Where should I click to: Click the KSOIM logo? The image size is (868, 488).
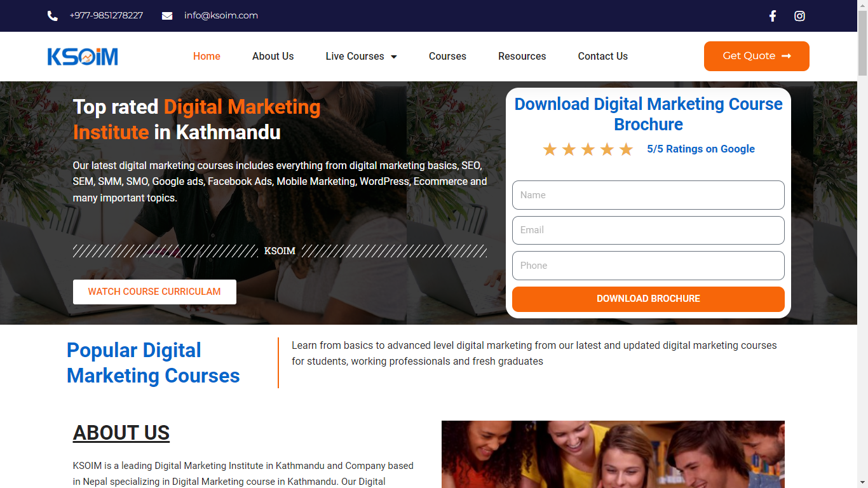pyautogui.click(x=83, y=57)
